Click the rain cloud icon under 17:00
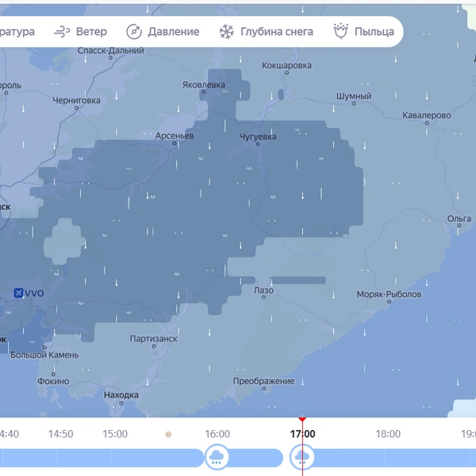The image size is (476, 476). coord(301,457)
